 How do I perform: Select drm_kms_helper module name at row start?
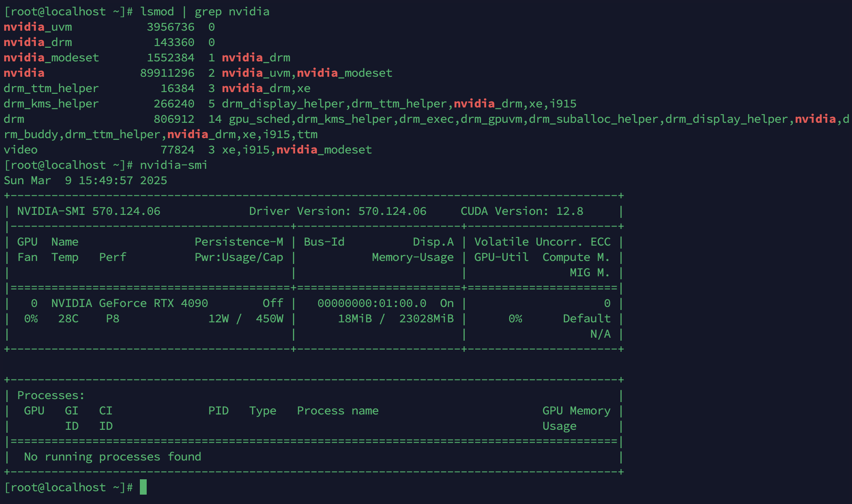52,104
